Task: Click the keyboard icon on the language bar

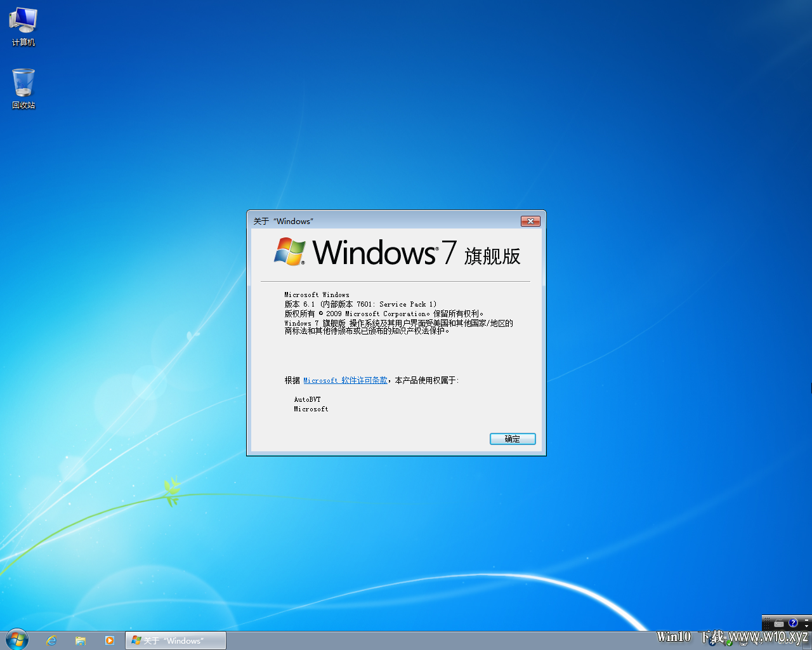Action: point(779,623)
